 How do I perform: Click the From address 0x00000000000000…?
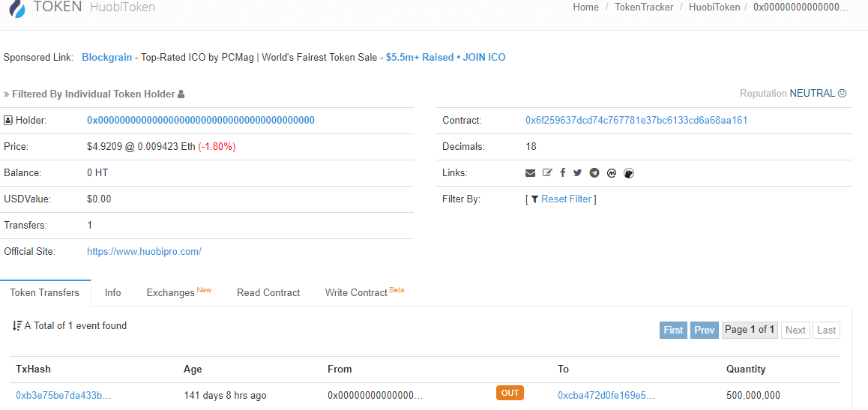point(376,396)
